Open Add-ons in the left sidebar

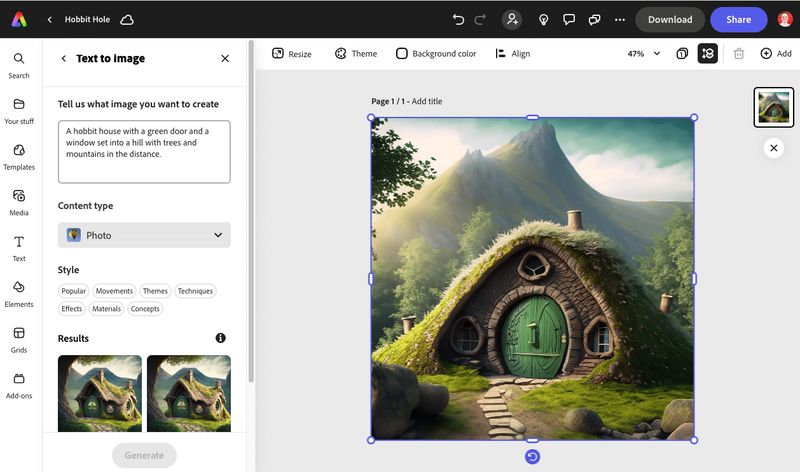[19, 385]
